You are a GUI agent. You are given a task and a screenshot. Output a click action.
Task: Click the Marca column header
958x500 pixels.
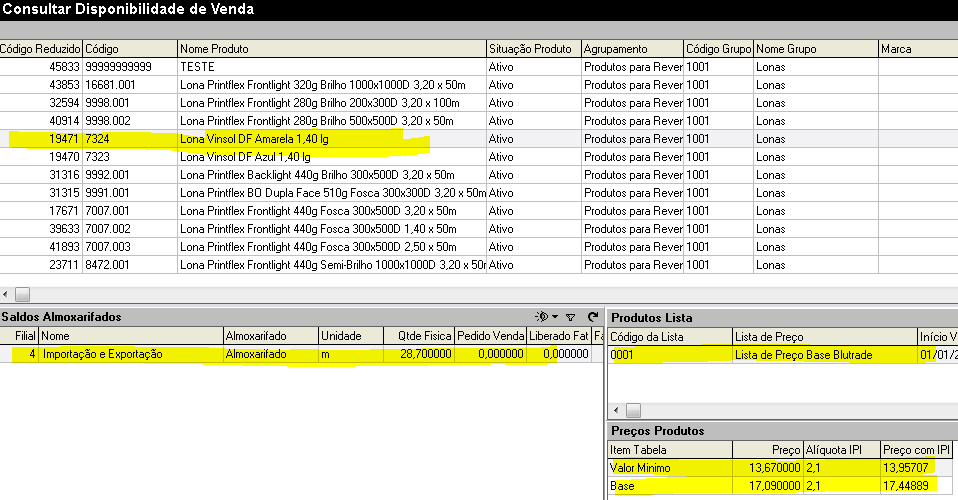(x=918, y=49)
